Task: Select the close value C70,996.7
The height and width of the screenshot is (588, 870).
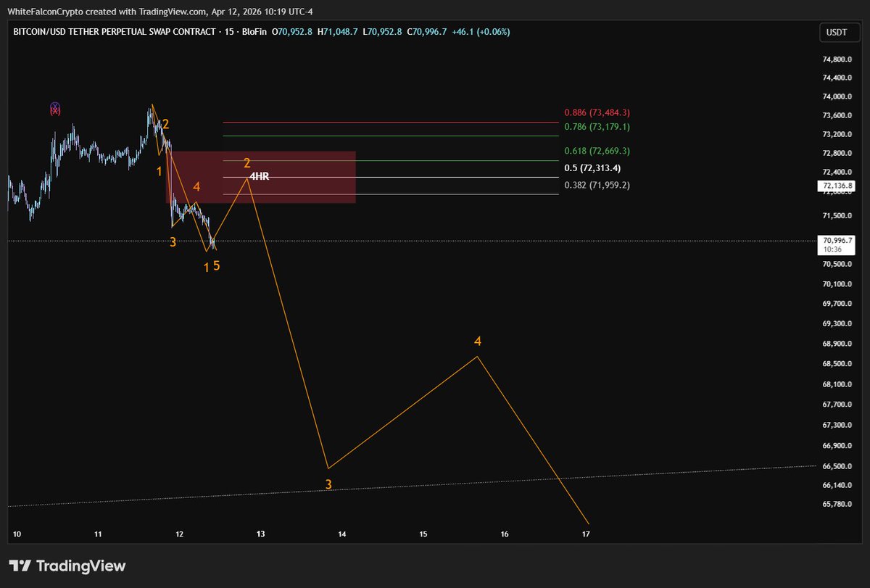Action: pos(428,32)
